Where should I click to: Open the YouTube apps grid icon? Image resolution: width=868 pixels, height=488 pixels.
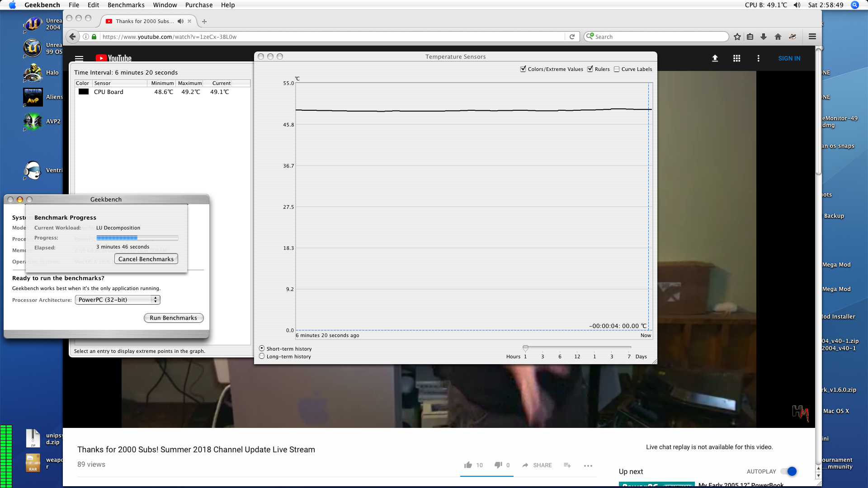[x=736, y=58]
